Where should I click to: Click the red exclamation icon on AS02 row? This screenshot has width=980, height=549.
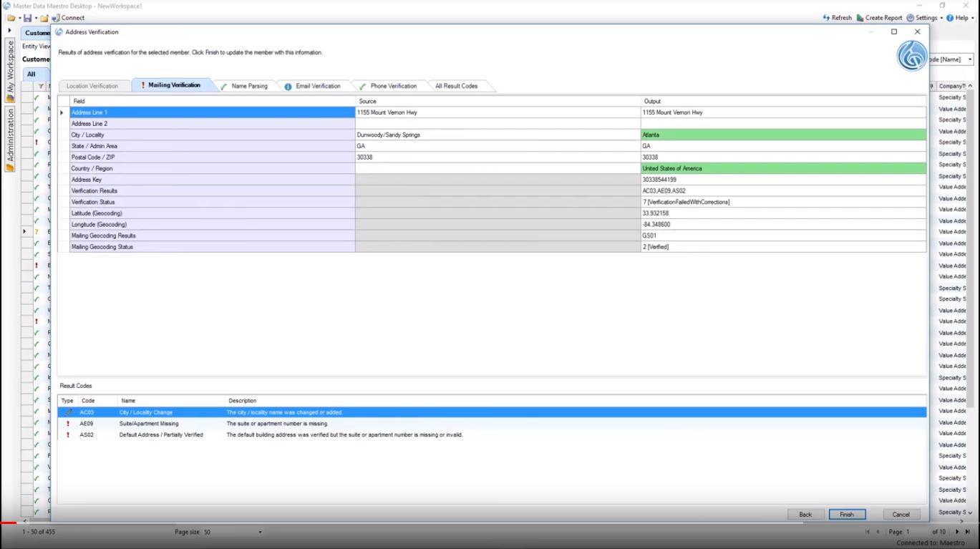[68, 434]
